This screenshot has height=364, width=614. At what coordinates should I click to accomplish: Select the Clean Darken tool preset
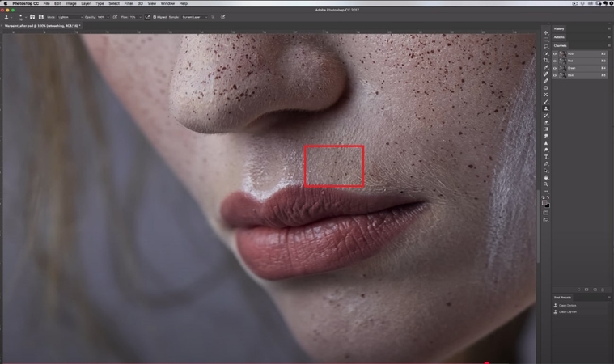coord(567,305)
